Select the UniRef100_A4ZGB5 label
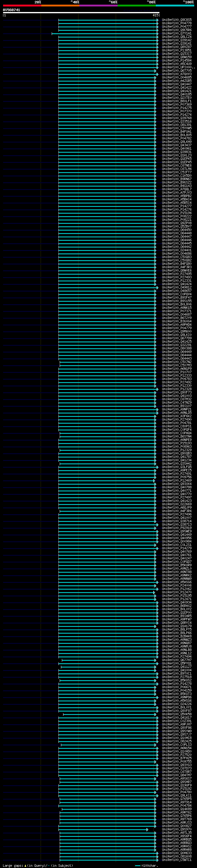The height and width of the screenshot is (868, 197). click(176, 81)
